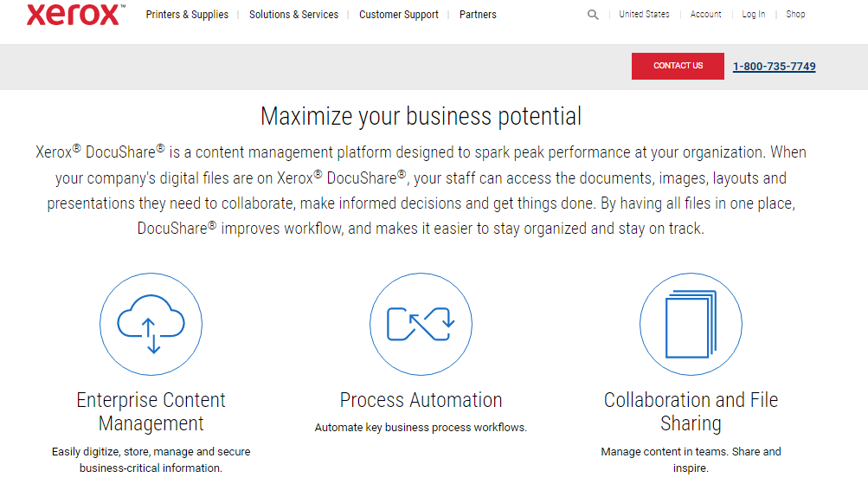Click the cloud upload/download icon
This screenshot has width=868, height=497.
(x=151, y=325)
